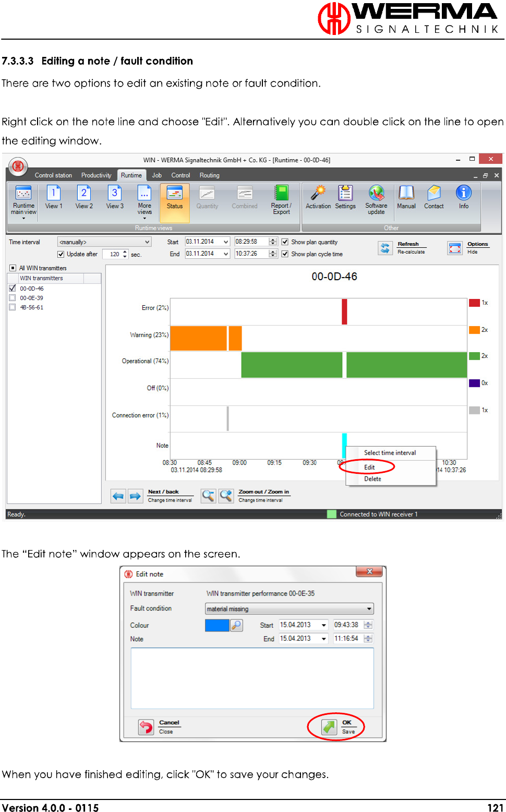Viewport: 506px width, 812px height.
Task: Choose Delete in context menu
Action: (372, 479)
